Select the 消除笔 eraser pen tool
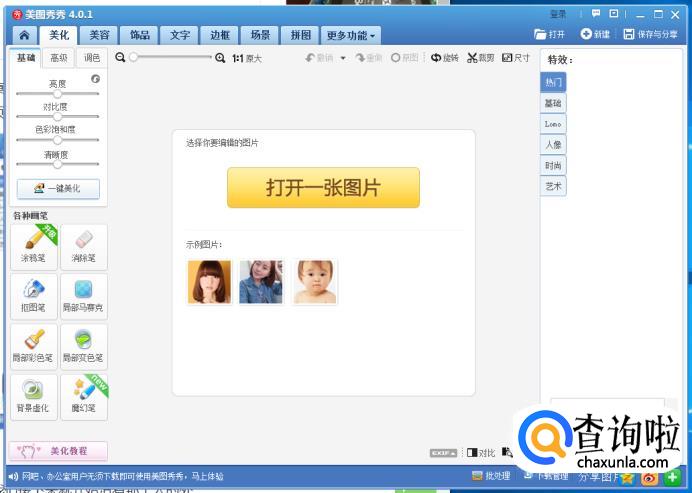Viewport: 692px width, 493px height. (83, 246)
